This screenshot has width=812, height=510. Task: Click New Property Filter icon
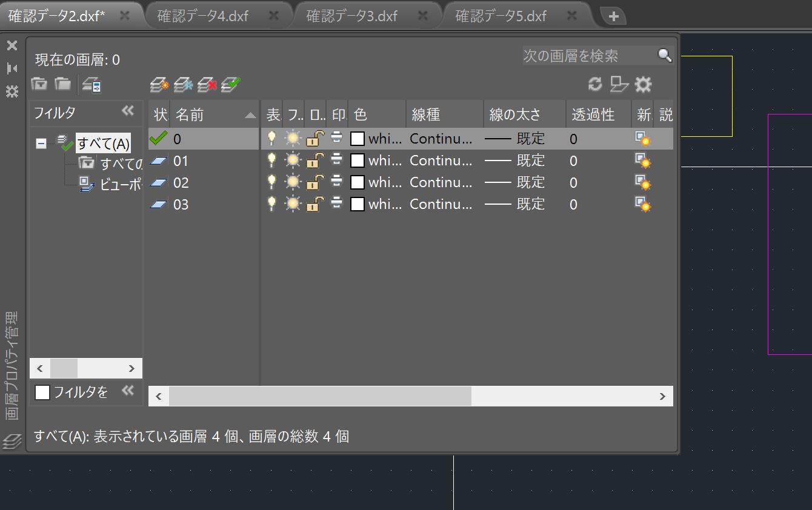click(39, 84)
